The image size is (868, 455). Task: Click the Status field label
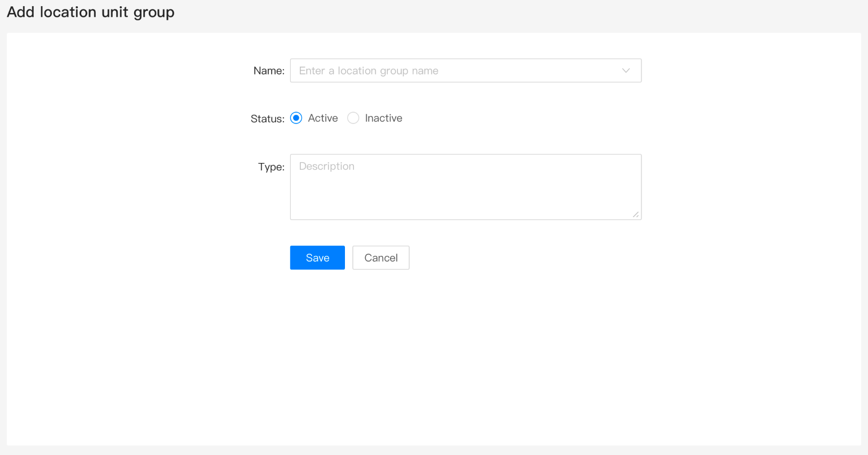(x=267, y=118)
